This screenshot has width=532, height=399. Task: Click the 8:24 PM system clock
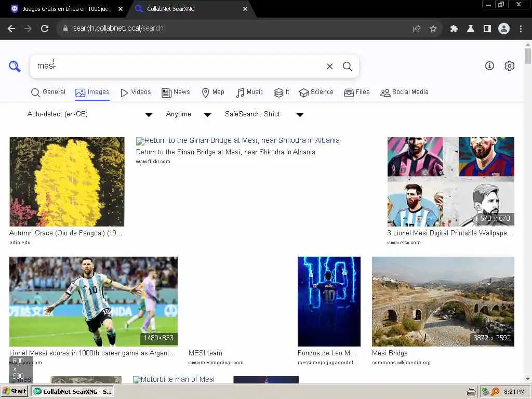tap(514, 392)
